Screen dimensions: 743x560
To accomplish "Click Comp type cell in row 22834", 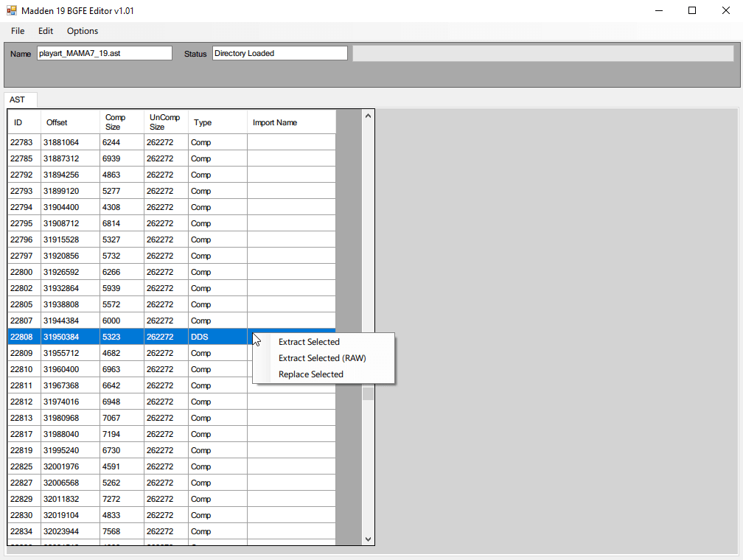I will (x=217, y=531).
